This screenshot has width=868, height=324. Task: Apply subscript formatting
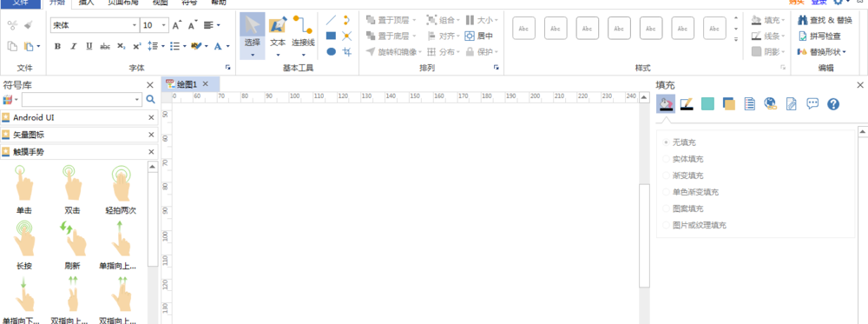point(121,47)
